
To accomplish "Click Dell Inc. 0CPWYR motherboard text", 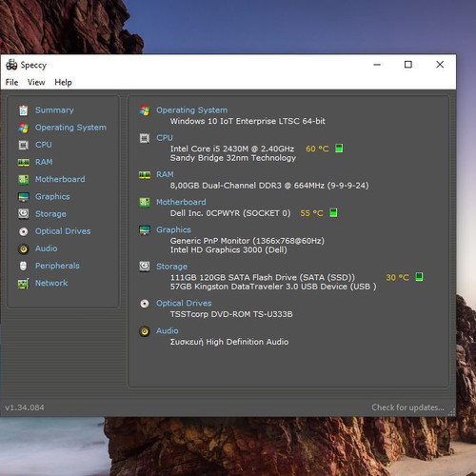I will 230,213.
